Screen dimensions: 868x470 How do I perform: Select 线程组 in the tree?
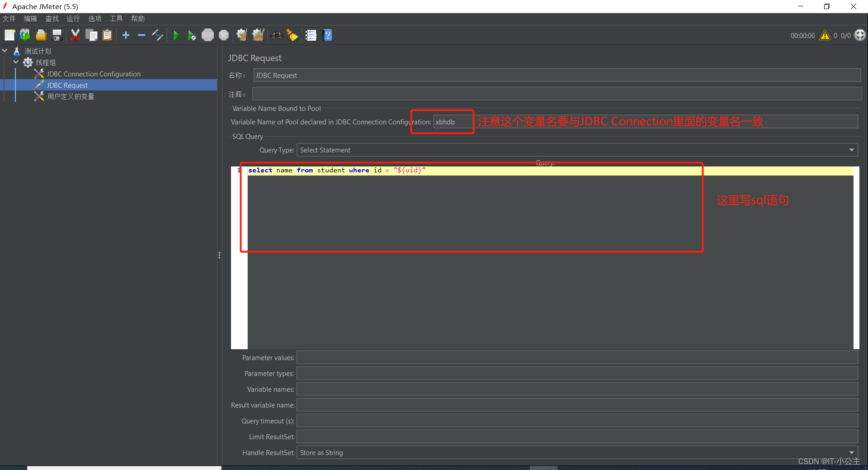[x=46, y=62]
